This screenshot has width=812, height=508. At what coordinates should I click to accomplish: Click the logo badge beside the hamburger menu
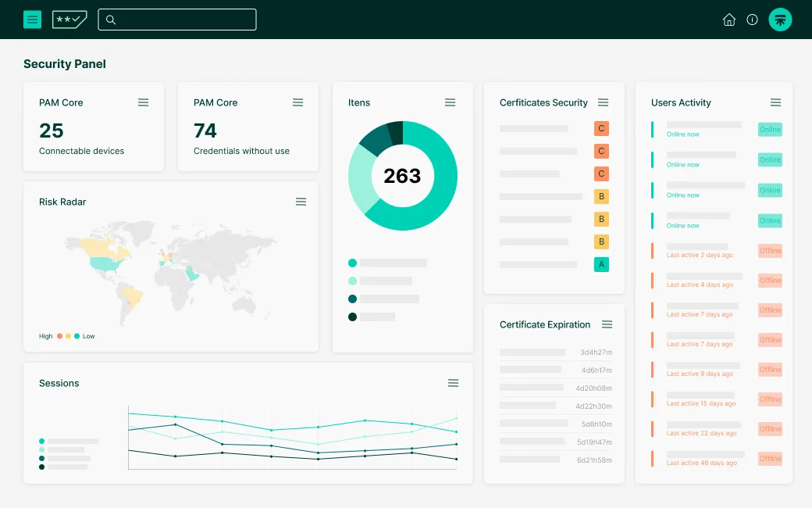69,20
